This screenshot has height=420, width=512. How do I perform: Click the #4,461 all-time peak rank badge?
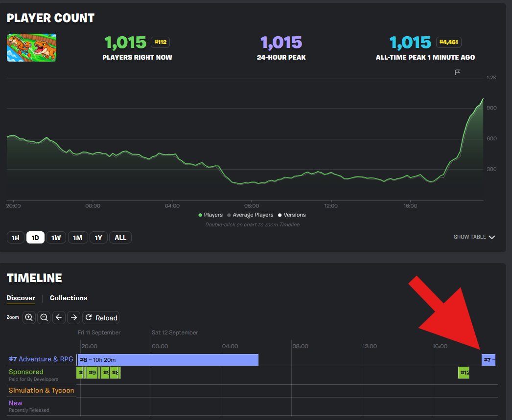click(x=449, y=42)
